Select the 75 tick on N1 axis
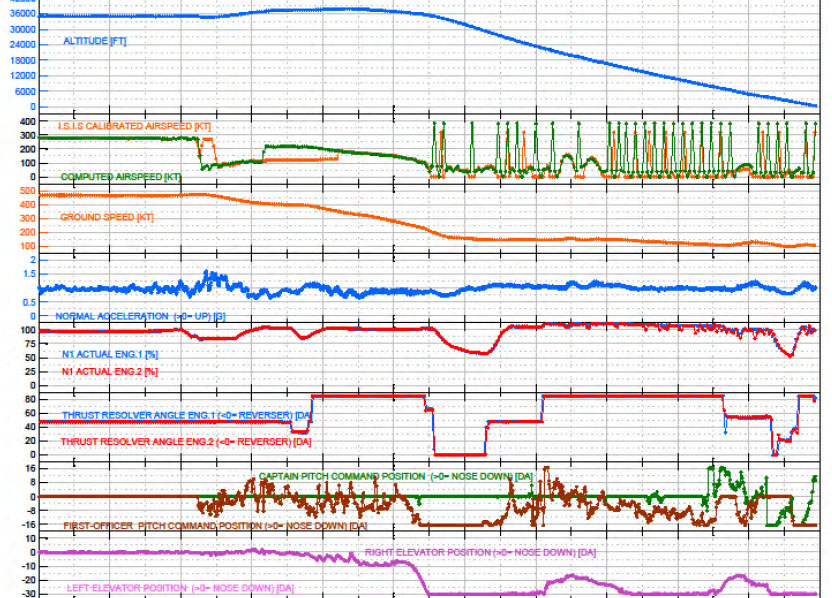Viewport: 832px width, 598px height. (30, 343)
